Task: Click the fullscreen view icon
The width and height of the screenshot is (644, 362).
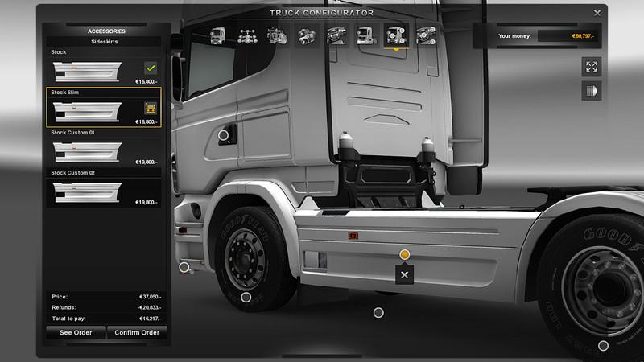Action: pos(592,67)
